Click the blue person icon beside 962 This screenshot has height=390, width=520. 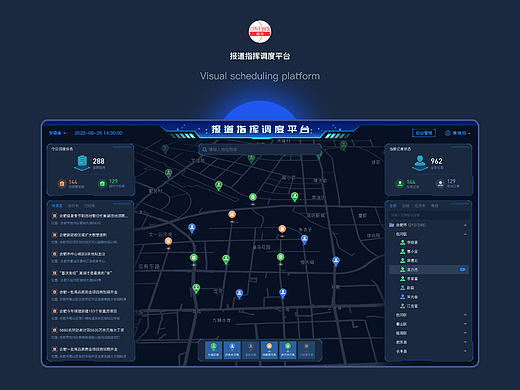(420, 163)
